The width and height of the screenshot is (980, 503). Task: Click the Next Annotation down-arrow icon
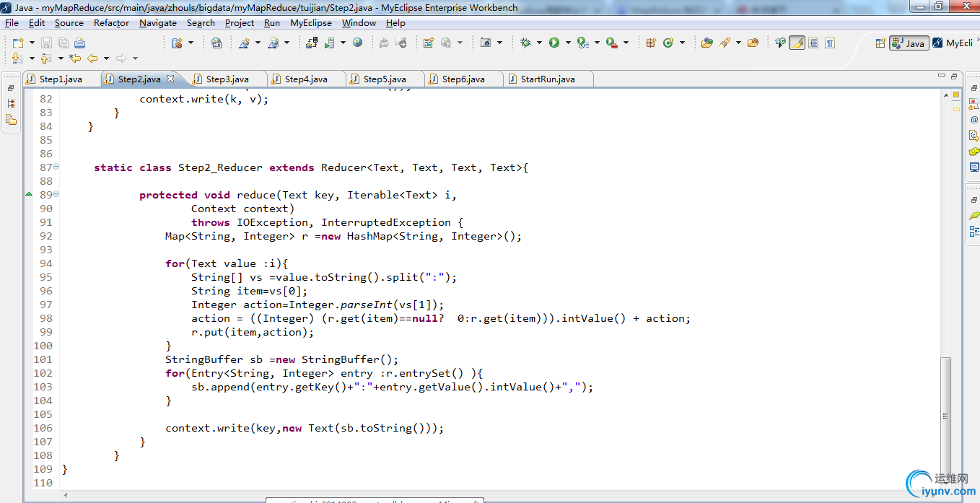[x=17, y=58]
